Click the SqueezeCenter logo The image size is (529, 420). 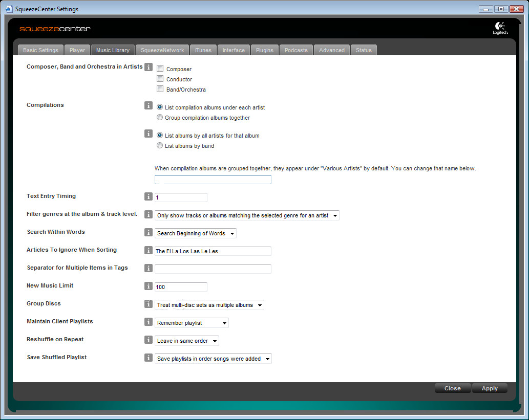55,29
